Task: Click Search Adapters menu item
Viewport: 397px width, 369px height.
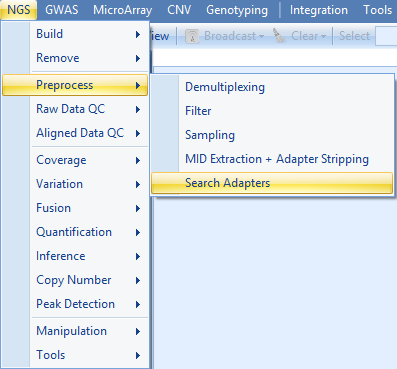Action: tap(272, 183)
